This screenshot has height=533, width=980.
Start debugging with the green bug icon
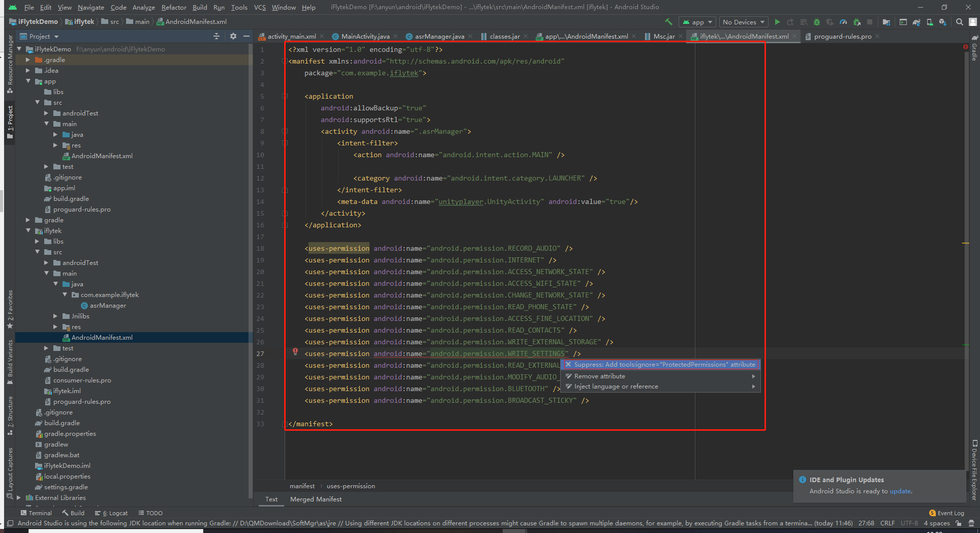(x=817, y=22)
